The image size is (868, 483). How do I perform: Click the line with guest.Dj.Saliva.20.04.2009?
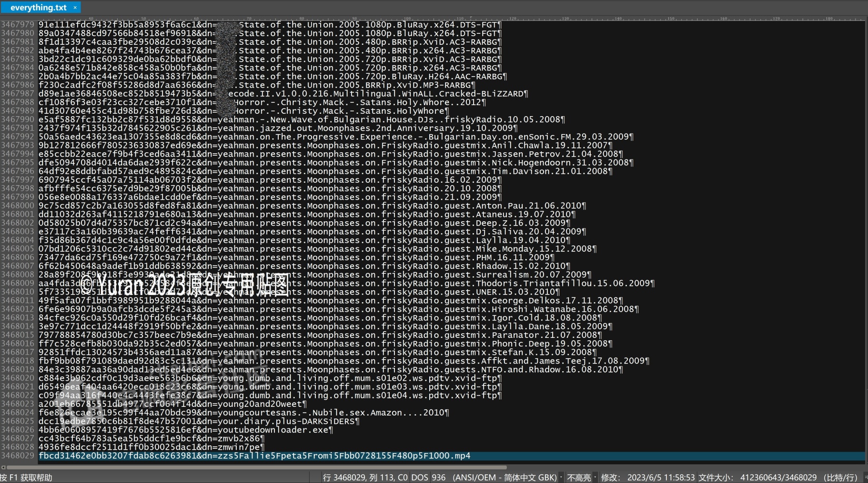(312, 231)
